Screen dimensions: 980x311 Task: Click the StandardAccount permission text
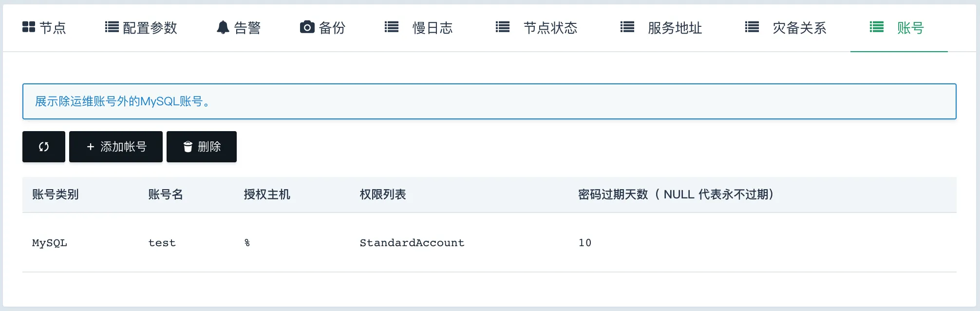[x=412, y=243]
